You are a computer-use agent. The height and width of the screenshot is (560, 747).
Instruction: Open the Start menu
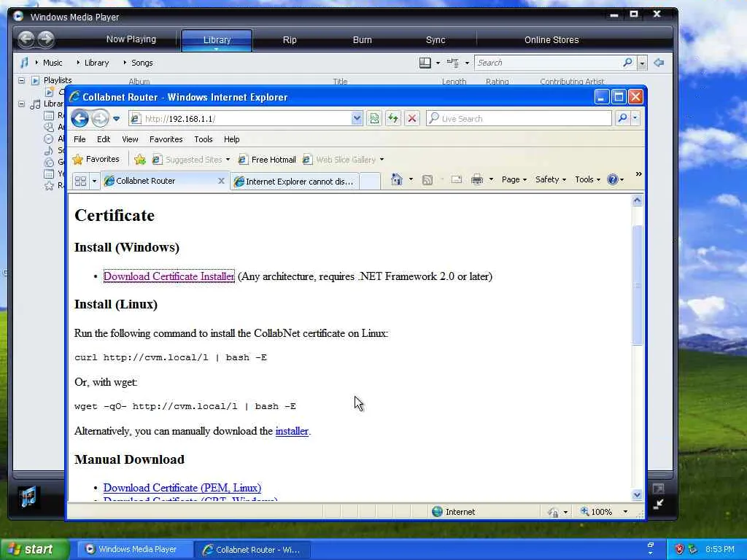point(34,550)
